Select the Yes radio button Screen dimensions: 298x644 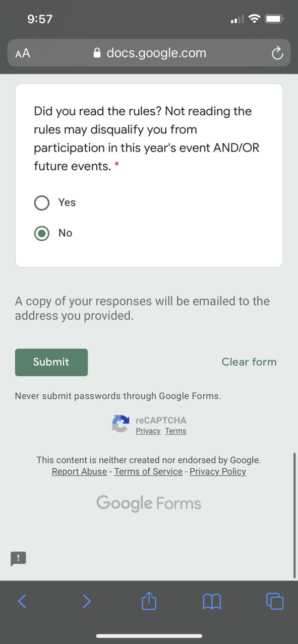click(42, 202)
